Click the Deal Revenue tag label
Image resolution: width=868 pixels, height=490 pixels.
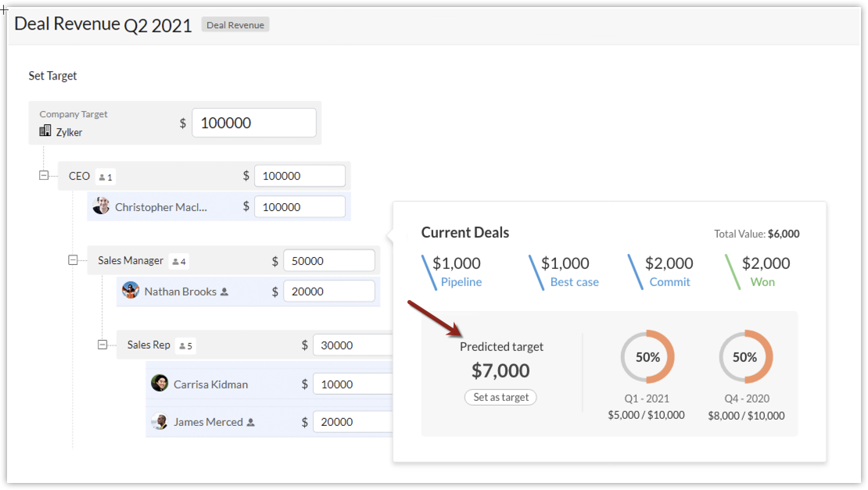(x=235, y=25)
